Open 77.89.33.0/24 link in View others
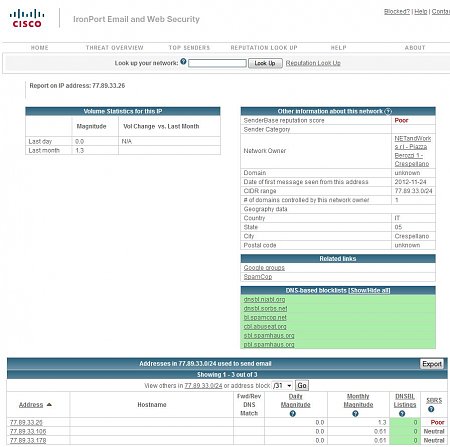The image size is (450, 447). [203, 386]
